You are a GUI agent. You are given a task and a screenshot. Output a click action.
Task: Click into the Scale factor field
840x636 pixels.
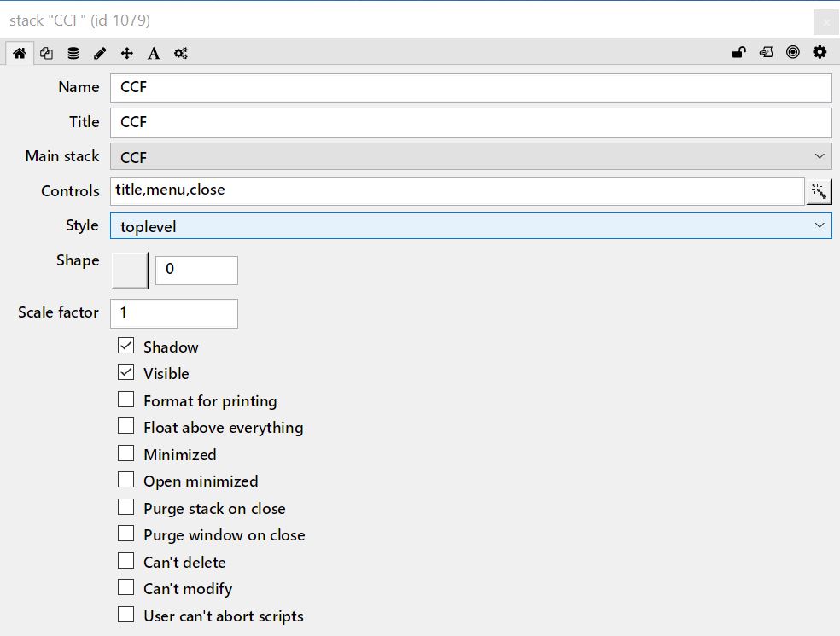click(174, 313)
